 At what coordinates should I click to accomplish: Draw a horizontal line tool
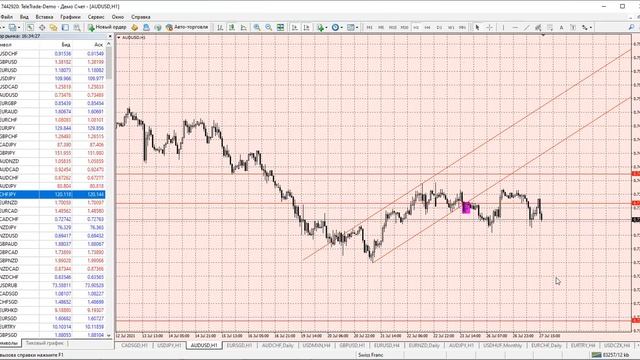(515, 27)
